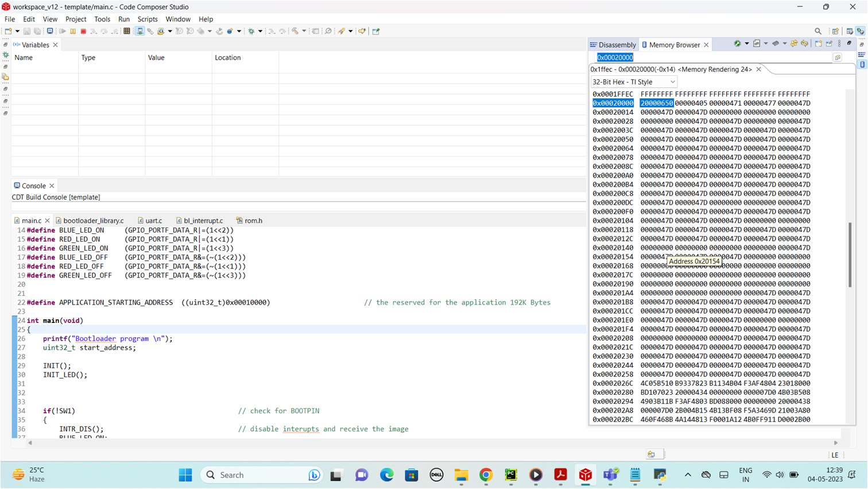Close the Console view tab
868x489 pixels.
coord(52,186)
